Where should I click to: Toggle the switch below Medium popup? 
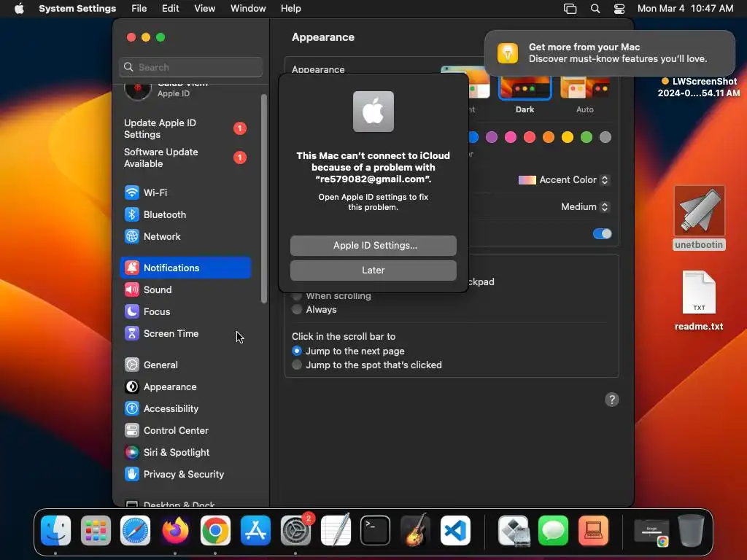(602, 234)
